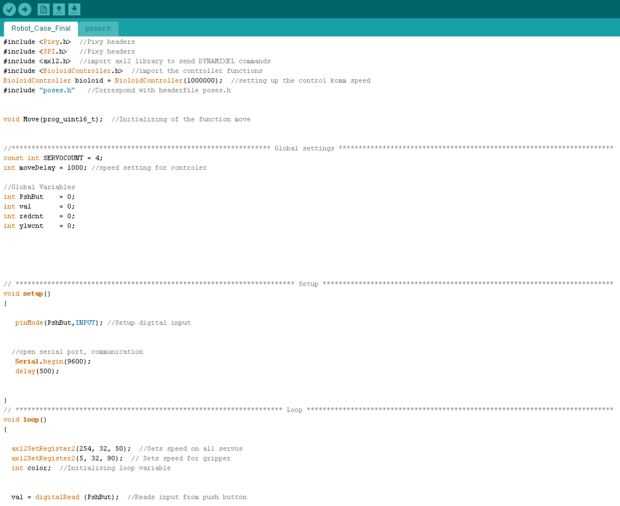Screen dimensions: 620x506
Task: Click the 'Global settings' comment divider text
Action: click(x=304, y=148)
